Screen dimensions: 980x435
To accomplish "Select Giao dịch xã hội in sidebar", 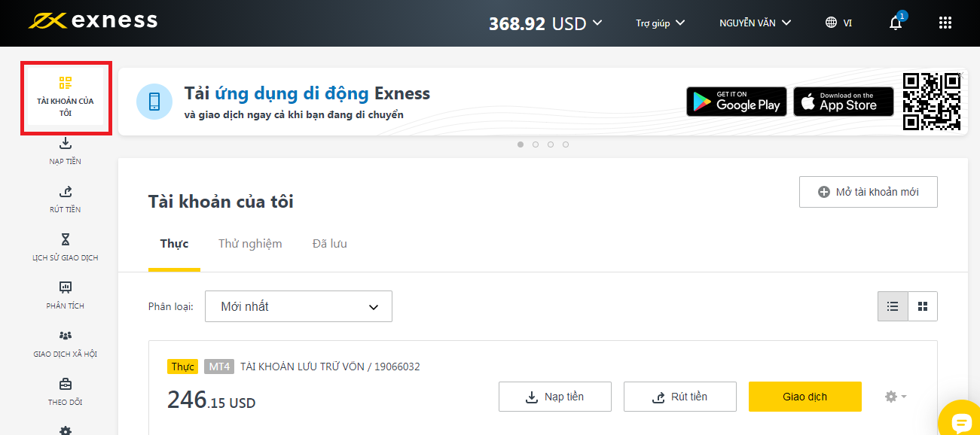I will coord(66,343).
